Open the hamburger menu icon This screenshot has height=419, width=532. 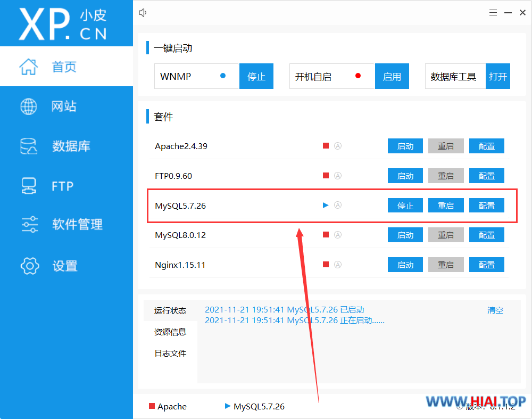pyautogui.click(x=493, y=13)
